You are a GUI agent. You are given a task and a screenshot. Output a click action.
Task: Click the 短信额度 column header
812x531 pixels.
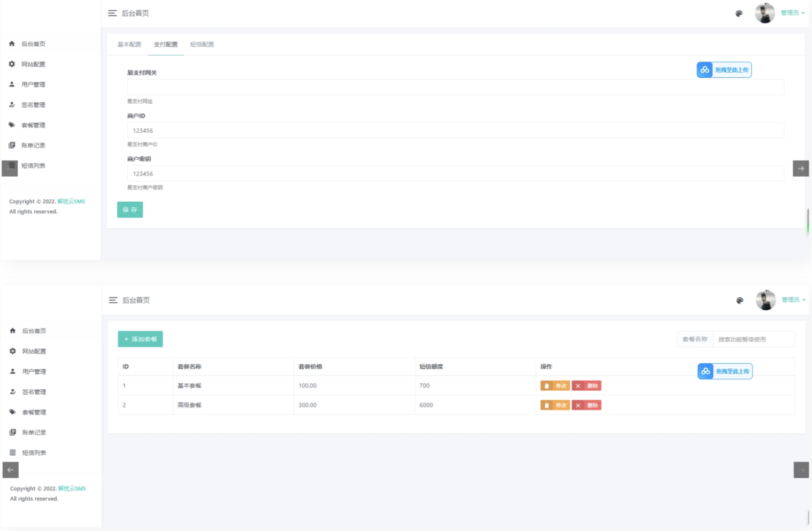pos(476,366)
